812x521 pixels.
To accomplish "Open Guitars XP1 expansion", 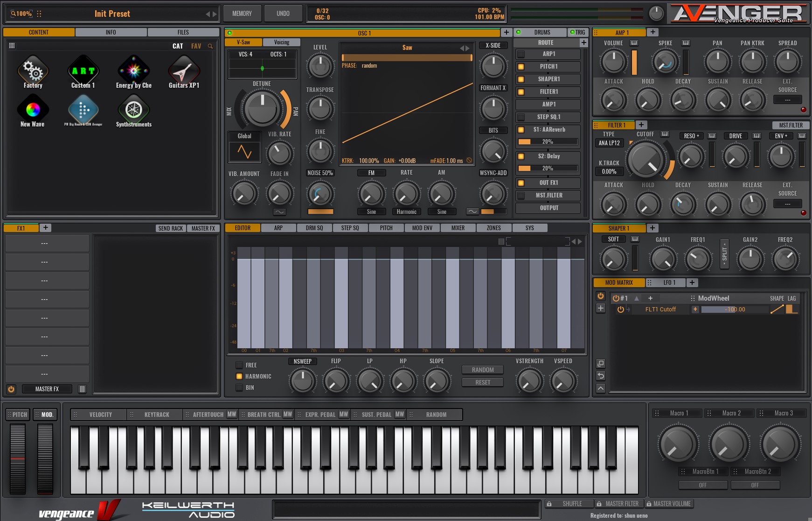I will pos(184,72).
